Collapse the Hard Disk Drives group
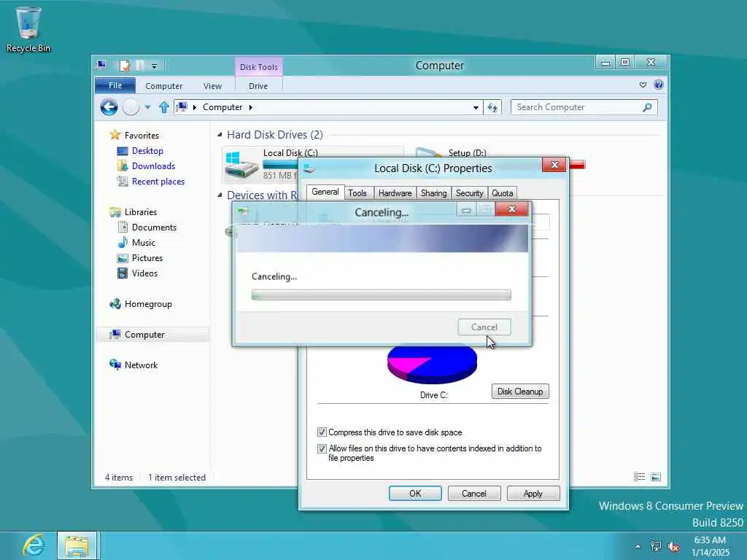 click(220, 135)
